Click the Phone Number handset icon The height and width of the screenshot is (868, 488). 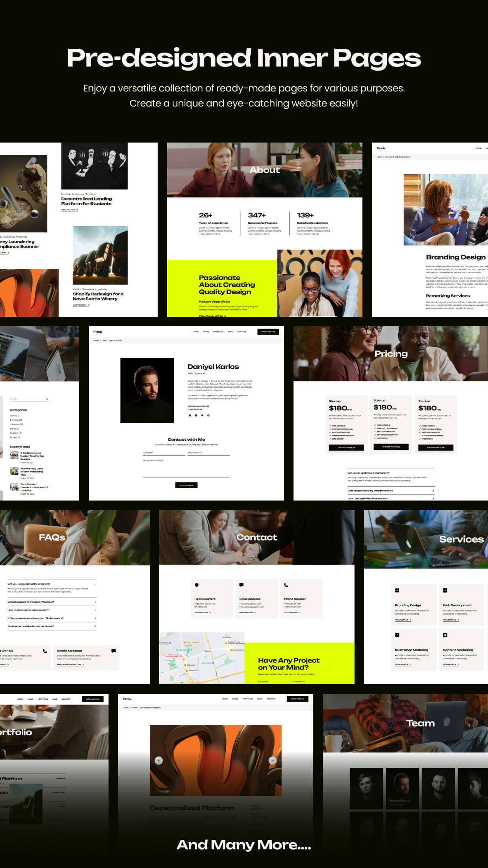[x=286, y=585]
